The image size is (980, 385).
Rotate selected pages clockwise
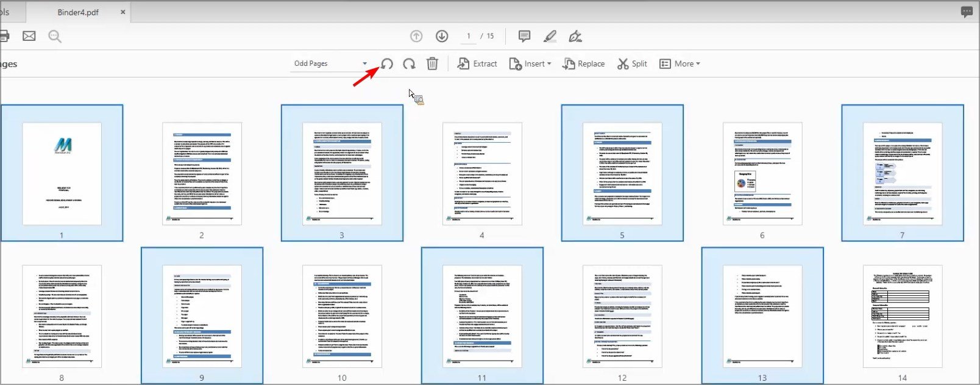pos(409,63)
